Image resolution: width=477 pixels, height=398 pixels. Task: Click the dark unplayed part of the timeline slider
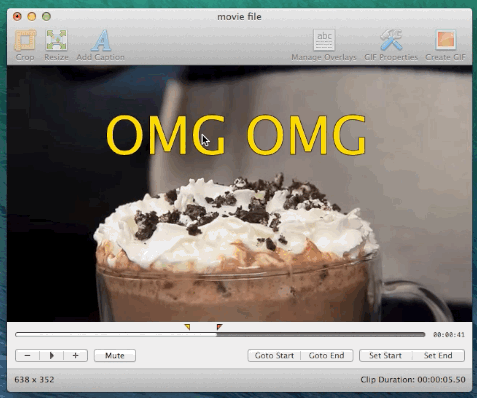coord(321,334)
